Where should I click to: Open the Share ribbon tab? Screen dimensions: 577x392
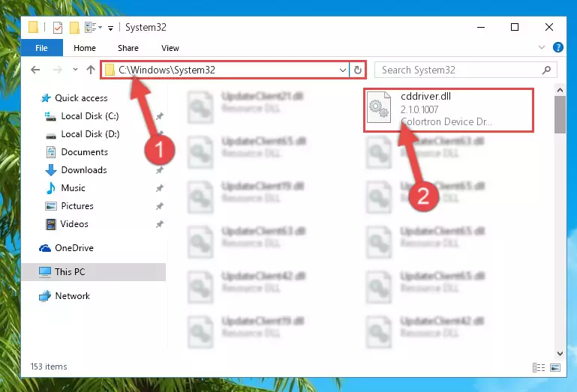click(x=128, y=48)
